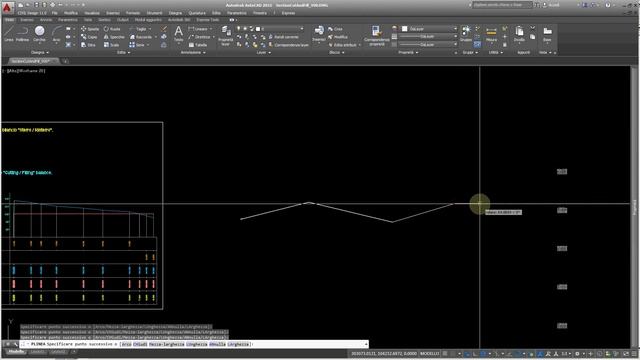Add a new drawing file tab

[x=65, y=61]
